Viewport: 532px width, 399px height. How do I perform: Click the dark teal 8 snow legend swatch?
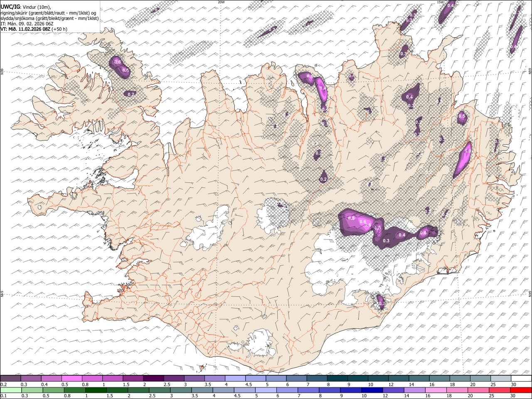337,379
